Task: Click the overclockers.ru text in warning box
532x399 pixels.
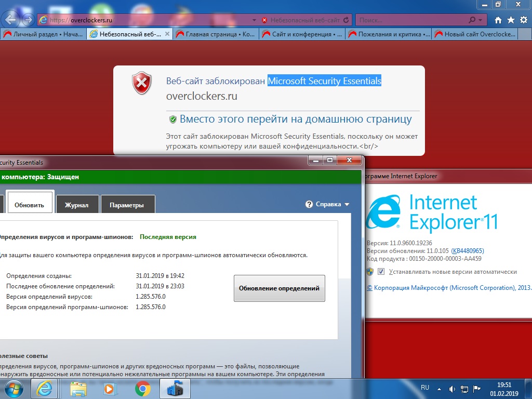Action: click(202, 96)
